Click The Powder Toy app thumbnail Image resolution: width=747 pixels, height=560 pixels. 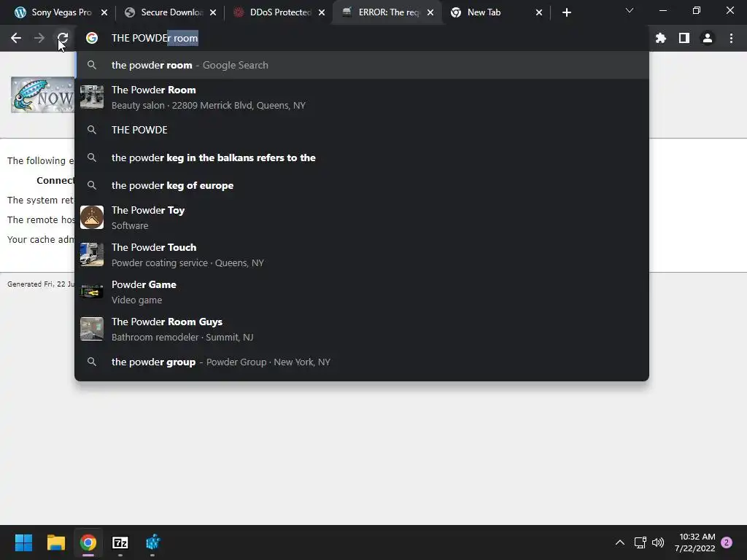point(92,217)
